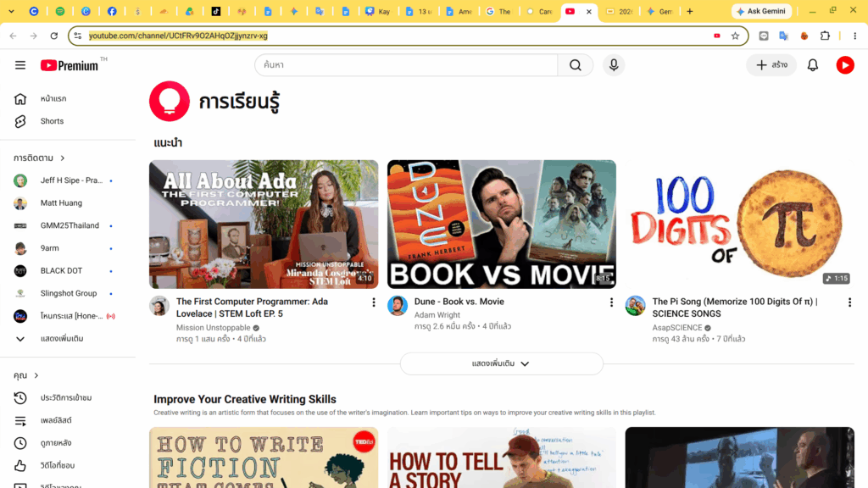Open more options for Ada Lovelace video
Screen dimensions: 868x488
tap(374, 302)
